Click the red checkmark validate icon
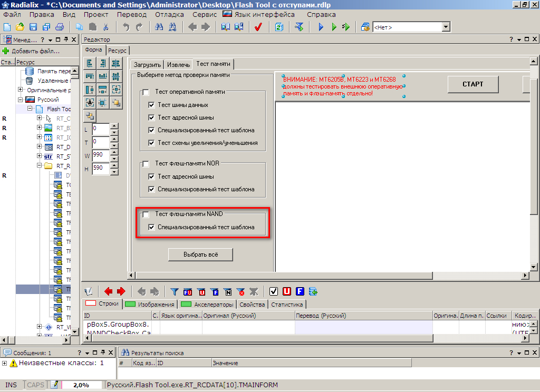Screen dimensions: 540x392 pyautogui.click(x=258, y=27)
